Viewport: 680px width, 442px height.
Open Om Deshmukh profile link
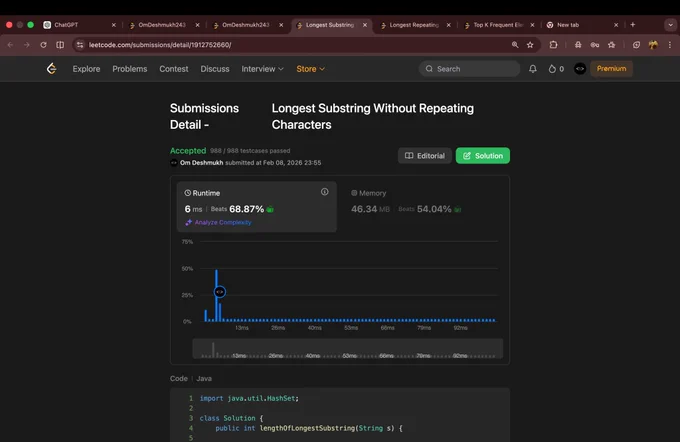tap(201, 163)
